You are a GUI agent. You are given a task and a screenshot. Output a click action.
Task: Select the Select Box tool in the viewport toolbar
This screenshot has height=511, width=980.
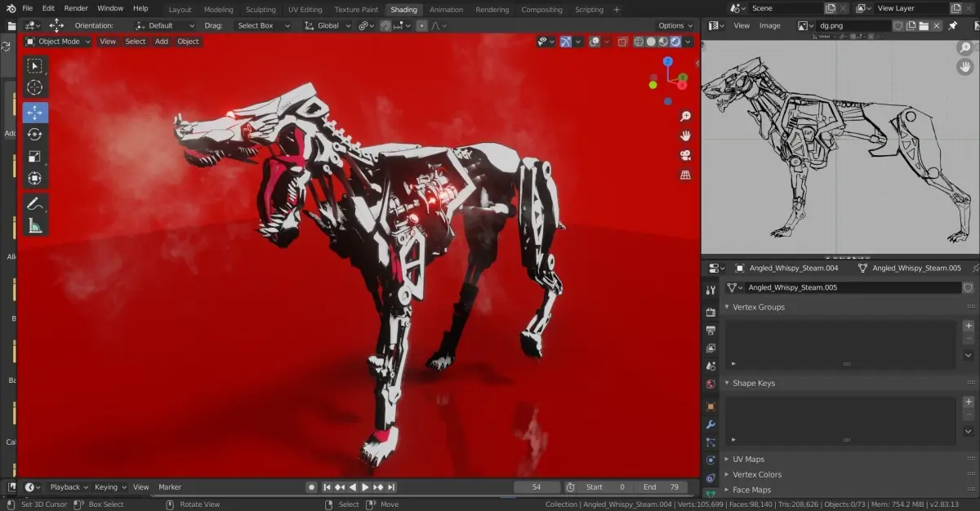pos(35,65)
